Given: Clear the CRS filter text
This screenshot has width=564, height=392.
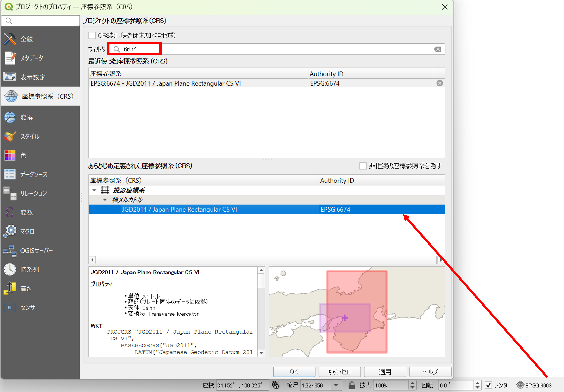Looking at the screenshot, I should (x=437, y=49).
